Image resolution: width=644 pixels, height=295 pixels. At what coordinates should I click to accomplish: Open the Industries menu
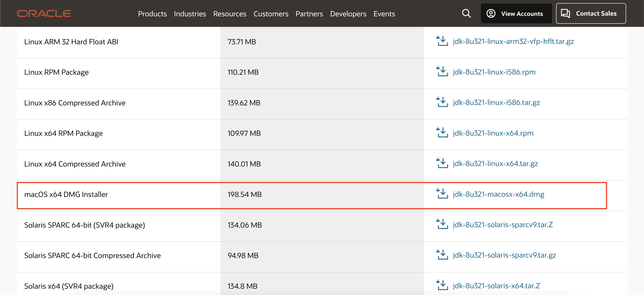point(190,14)
